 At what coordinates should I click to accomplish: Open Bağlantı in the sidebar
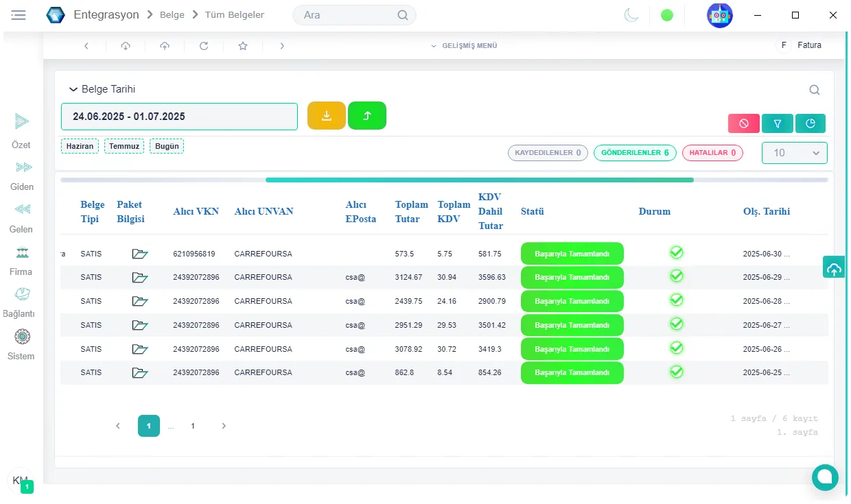pyautogui.click(x=19, y=303)
